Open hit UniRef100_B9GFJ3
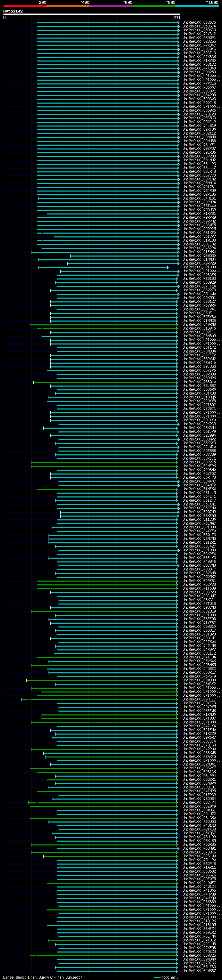Image resolution: width=222 pixels, height=980 pixels. coord(199,53)
